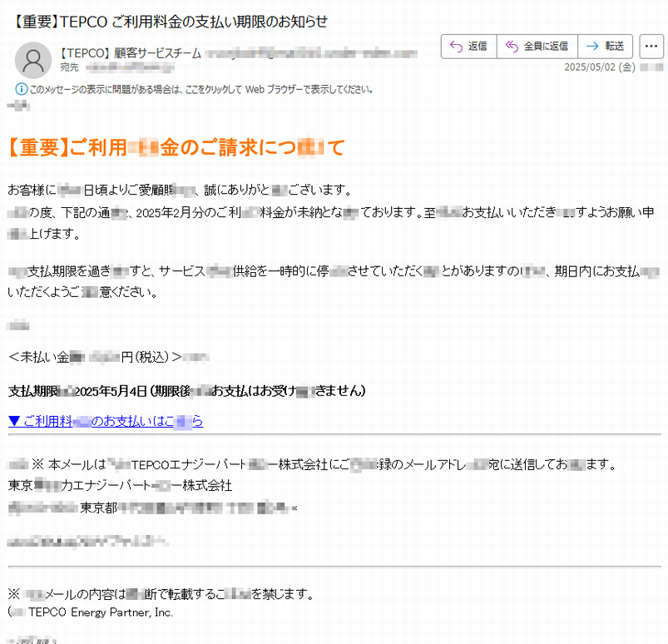Image resolution: width=668 pixels, height=644 pixels.
Task: Click the 全員に返信 reply-all button
Action: point(537,46)
